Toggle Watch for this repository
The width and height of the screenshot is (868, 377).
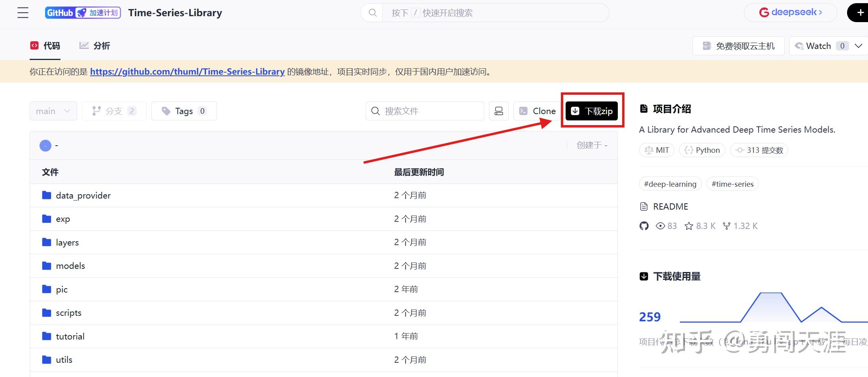(818, 45)
